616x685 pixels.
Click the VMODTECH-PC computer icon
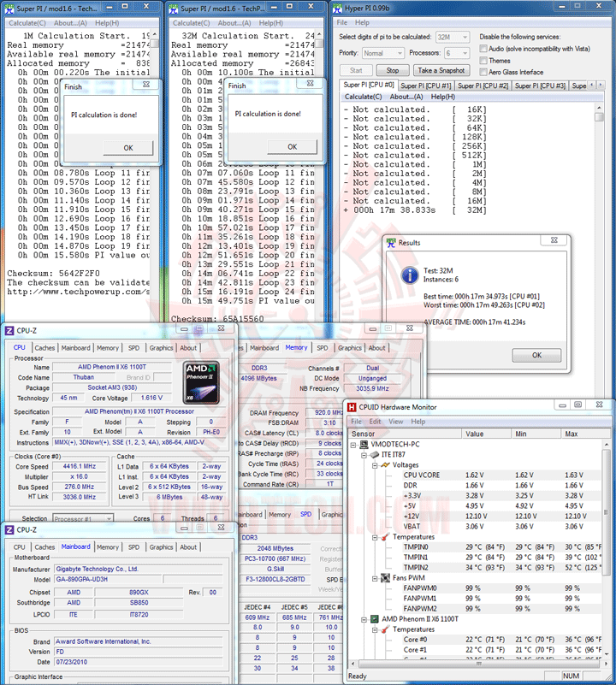pyautogui.click(x=364, y=445)
